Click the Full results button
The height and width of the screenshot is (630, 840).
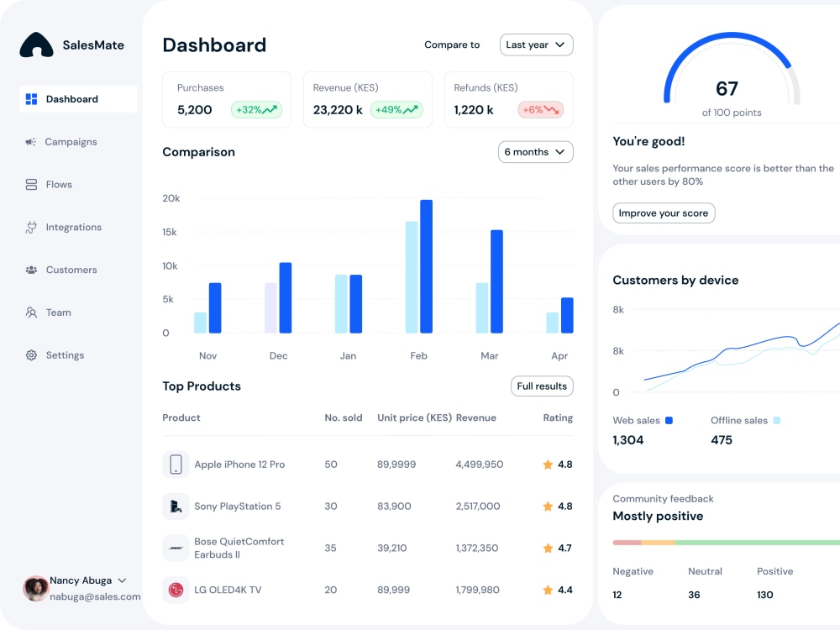(542, 386)
